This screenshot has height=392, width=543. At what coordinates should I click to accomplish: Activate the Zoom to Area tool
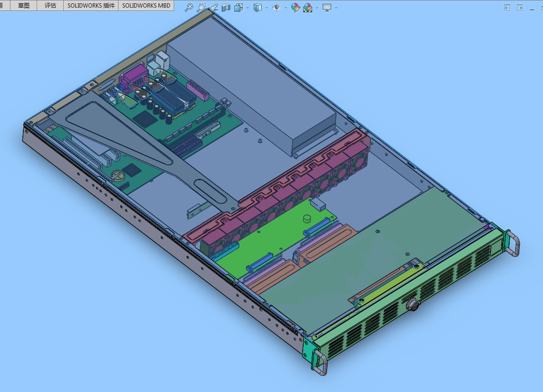click(x=201, y=7)
